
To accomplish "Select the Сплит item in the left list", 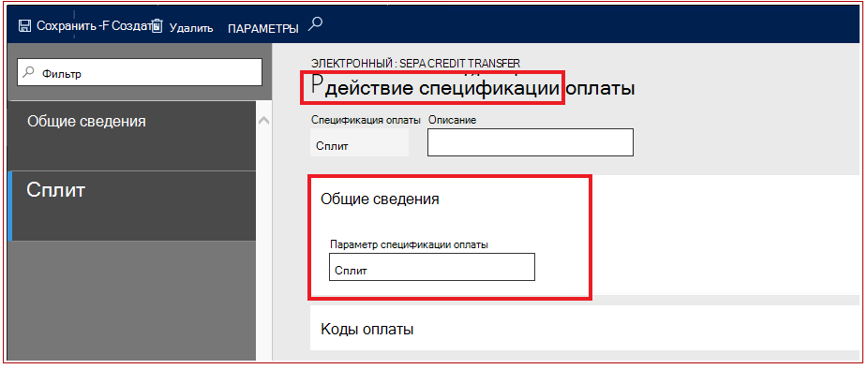I will (x=133, y=206).
